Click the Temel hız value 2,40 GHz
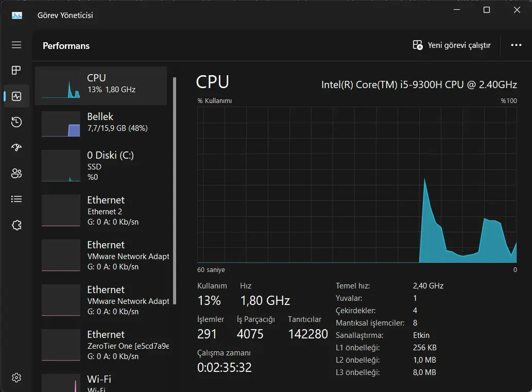 428,286
